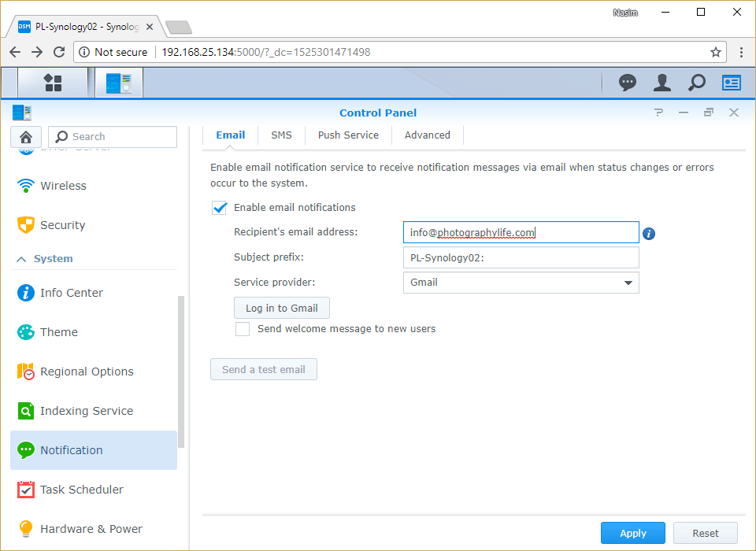Open the DSM widgets panel icon
756x551 pixels.
point(732,83)
